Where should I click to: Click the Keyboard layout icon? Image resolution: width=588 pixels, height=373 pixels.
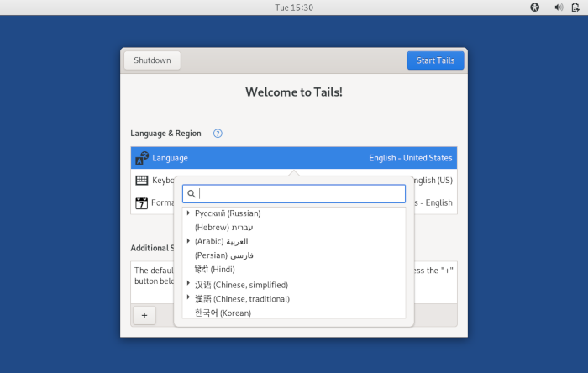click(x=142, y=181)
